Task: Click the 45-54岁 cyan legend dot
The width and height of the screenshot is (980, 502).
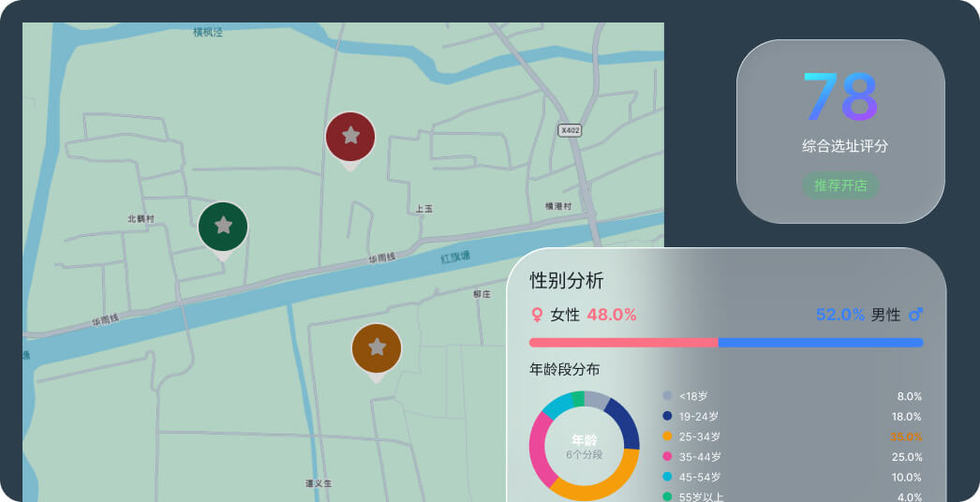Action: (667, 477)
